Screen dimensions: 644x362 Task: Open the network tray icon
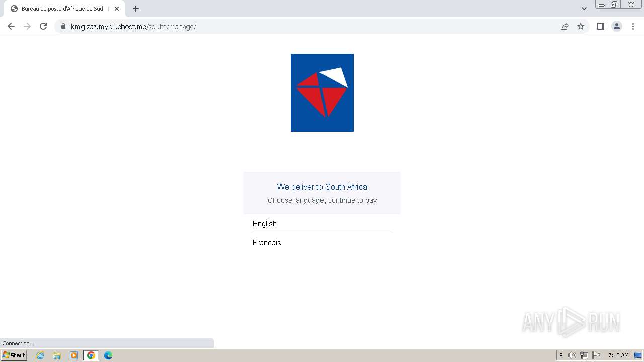pyautogui.click(x=584, y=355)
